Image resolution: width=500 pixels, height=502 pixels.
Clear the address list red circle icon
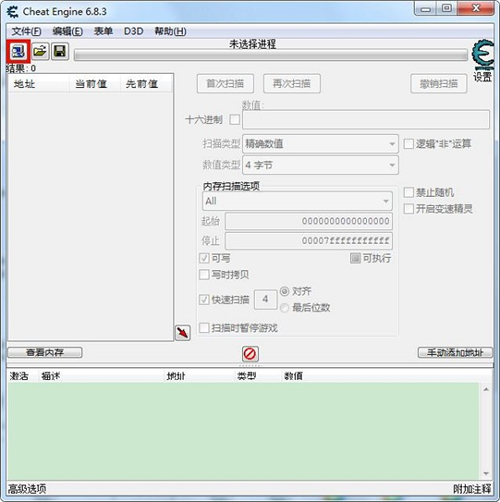tap(250, 354)
